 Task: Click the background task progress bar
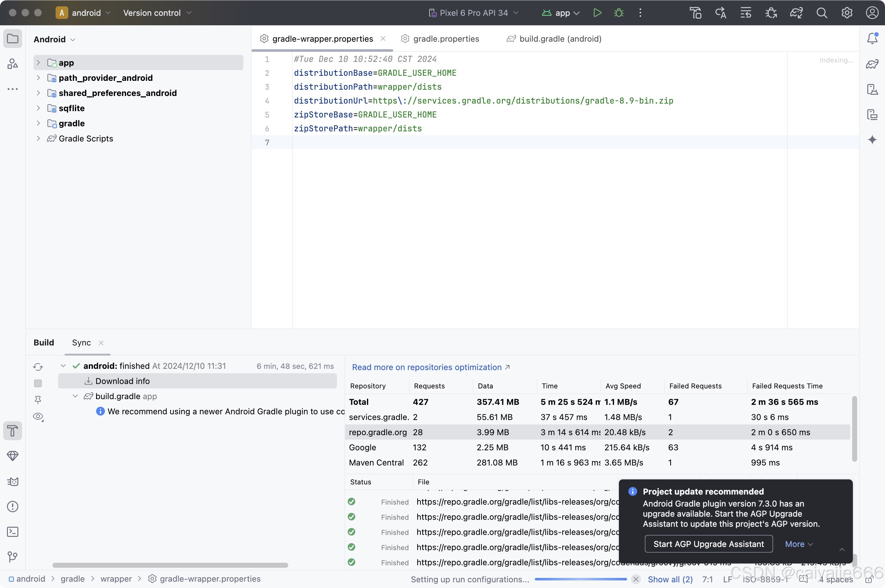pos(581,579)
